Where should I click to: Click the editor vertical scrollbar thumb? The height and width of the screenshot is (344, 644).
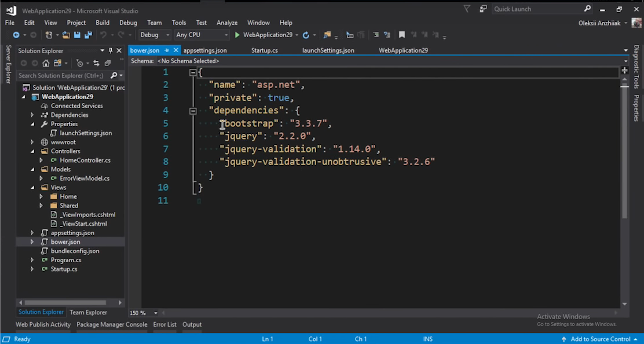click(x=625, y=152)
